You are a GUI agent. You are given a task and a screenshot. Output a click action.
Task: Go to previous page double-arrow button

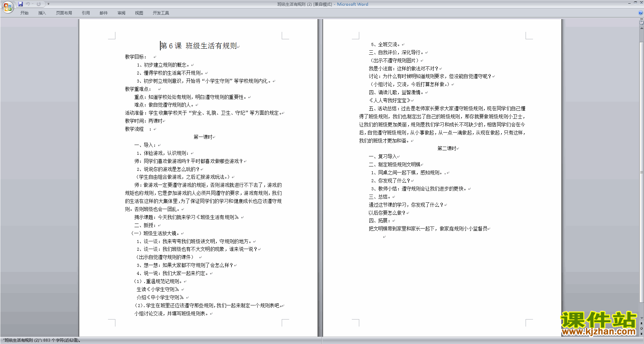tap(641, 324)
